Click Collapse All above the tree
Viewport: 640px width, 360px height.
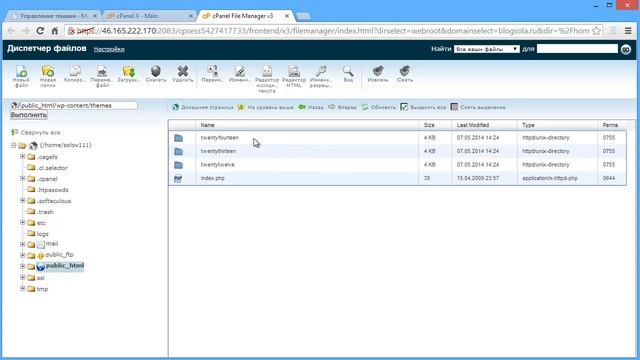(36, 133)
